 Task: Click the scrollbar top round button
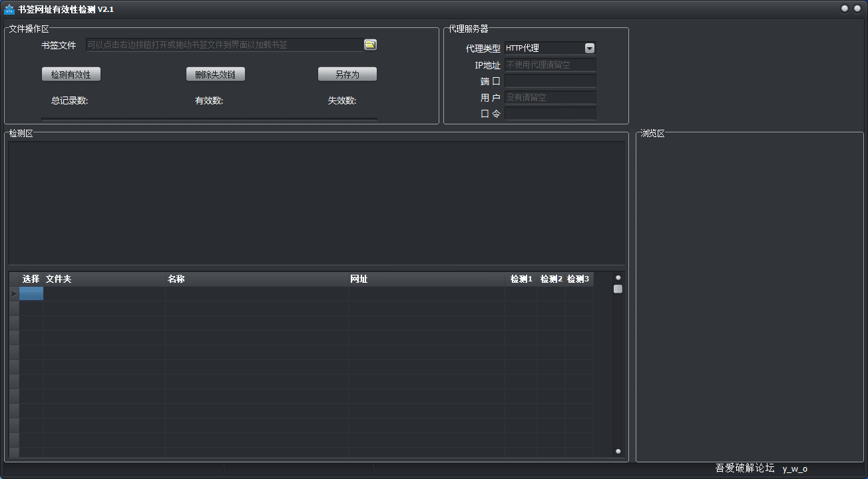pos(618,278)
